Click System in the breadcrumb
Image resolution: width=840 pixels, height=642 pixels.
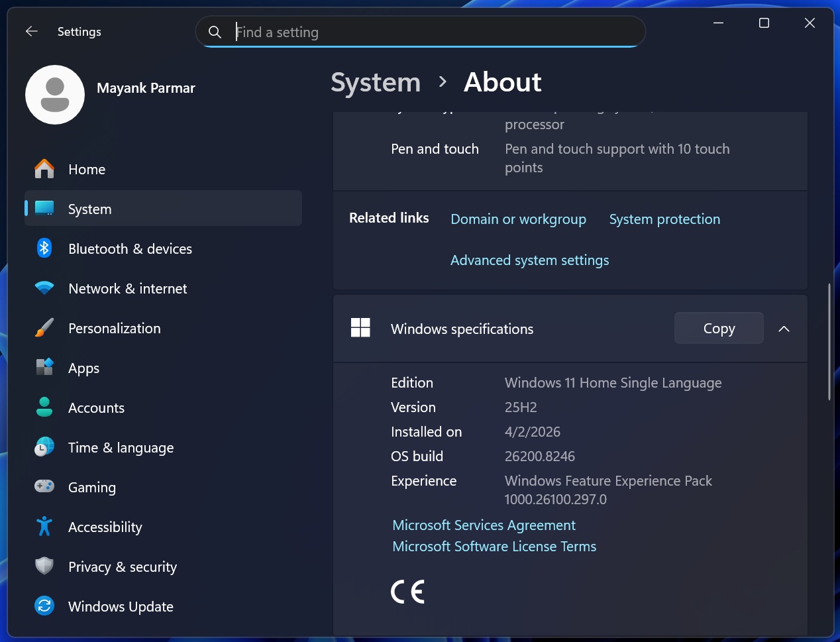point(376,83)
